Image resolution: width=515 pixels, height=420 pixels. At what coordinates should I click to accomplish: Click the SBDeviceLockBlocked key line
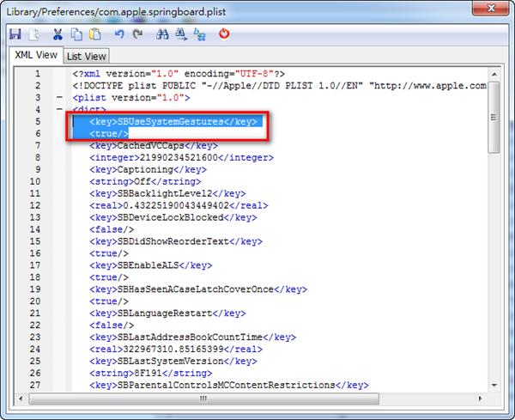click(173, 217)
